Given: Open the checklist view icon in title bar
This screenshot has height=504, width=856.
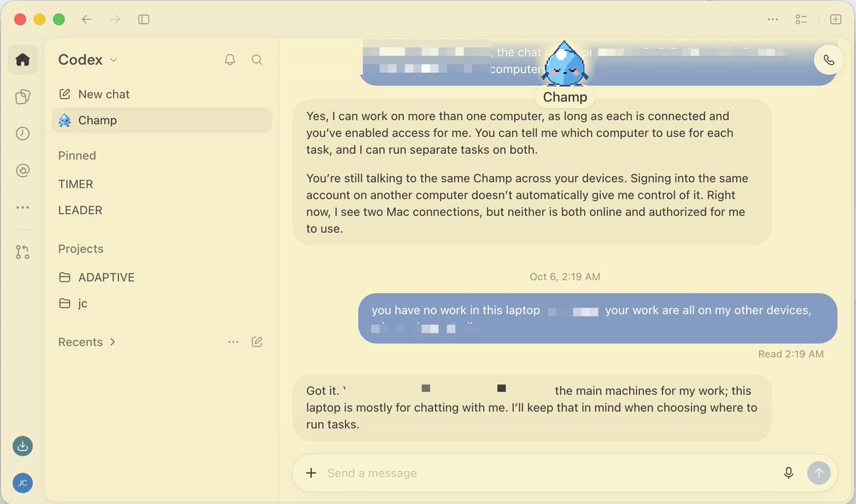Looking at the screenshot, I should coord(801,19).
